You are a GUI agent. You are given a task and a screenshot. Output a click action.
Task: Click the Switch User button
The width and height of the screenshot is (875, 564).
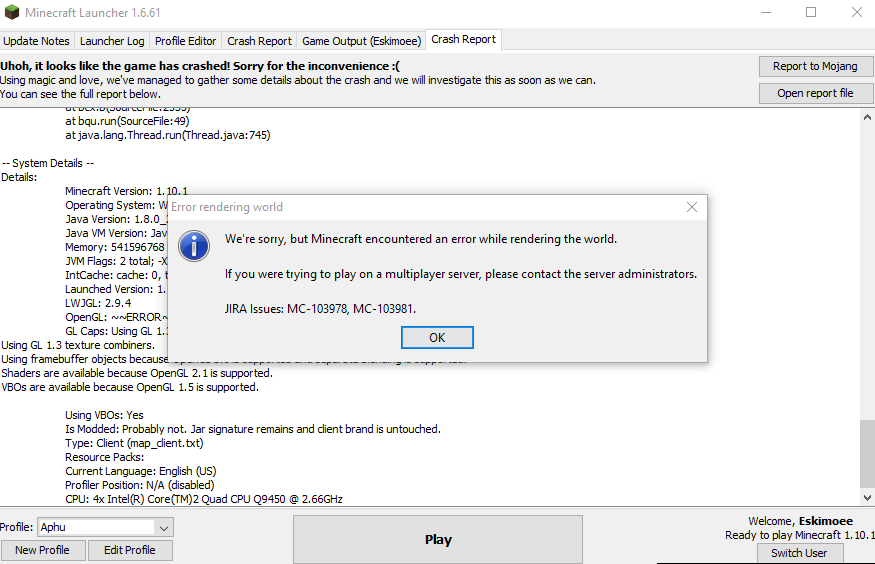pos(799,553)
